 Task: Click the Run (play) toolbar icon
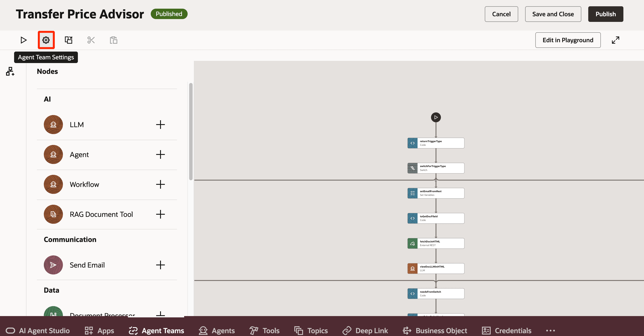point(23,40)
